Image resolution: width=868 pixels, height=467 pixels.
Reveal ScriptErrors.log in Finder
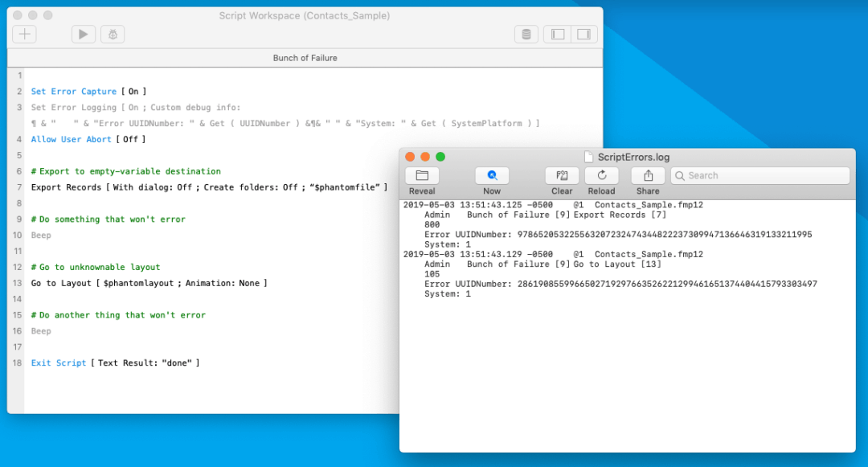pyautogui.click(x=422, y=178)
